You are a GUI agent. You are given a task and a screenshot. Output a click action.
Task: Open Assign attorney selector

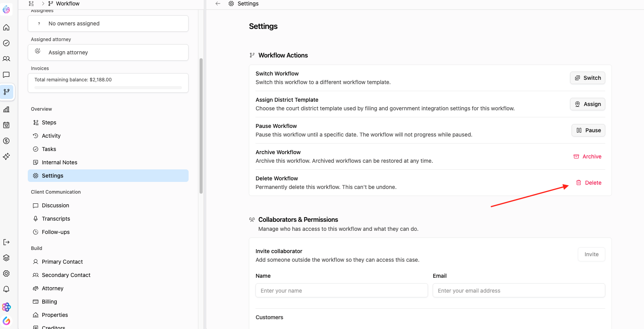(x=108, y=52)
